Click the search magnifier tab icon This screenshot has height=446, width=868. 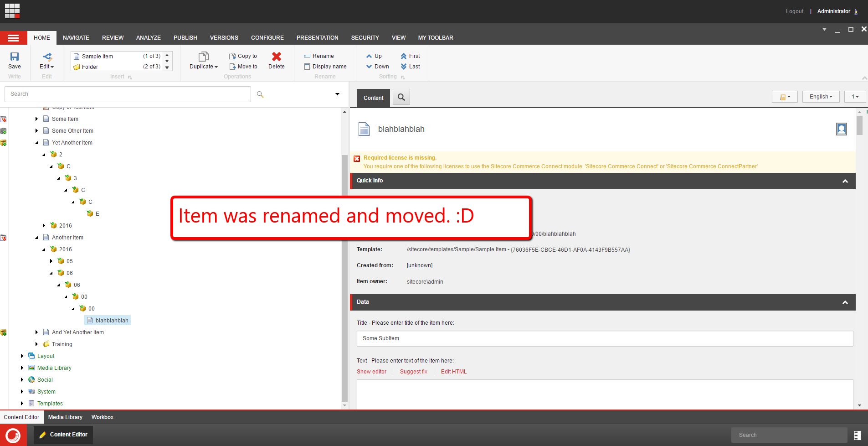point(401,97)
